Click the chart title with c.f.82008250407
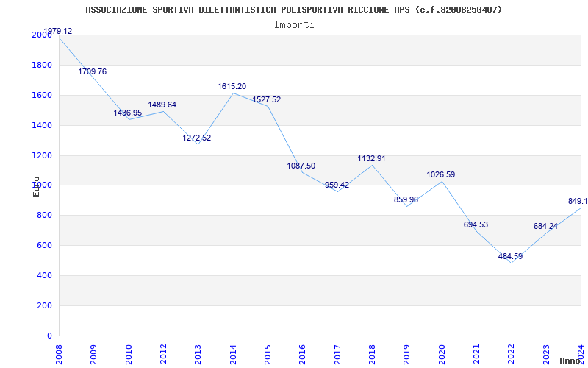This screenshot has width=588, height=368. 293,10
